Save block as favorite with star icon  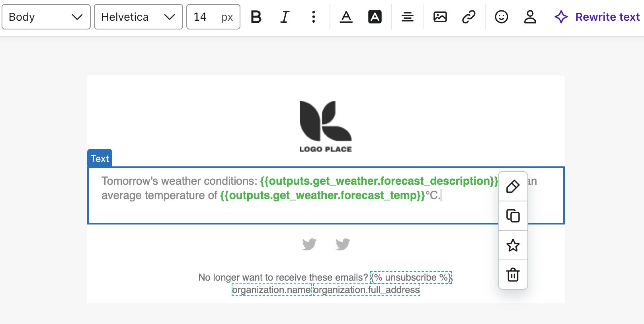(x=513, y=245)
